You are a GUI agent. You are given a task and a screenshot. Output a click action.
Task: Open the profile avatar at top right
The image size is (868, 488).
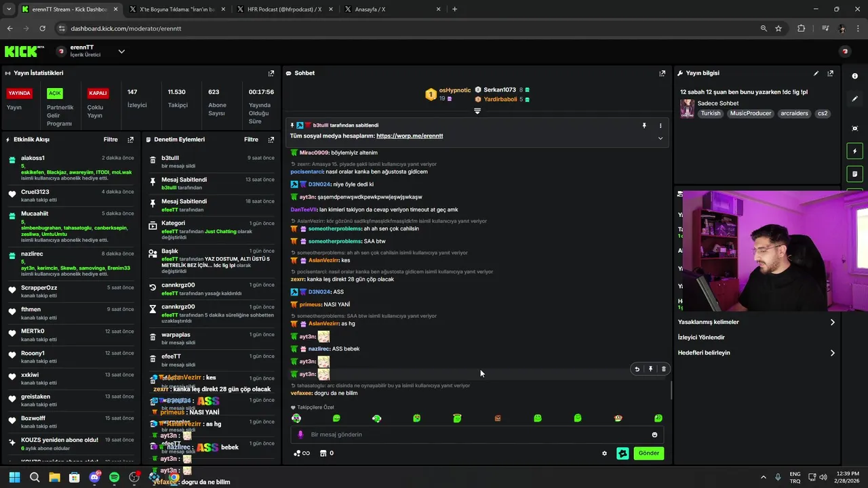tap(845, 52)
